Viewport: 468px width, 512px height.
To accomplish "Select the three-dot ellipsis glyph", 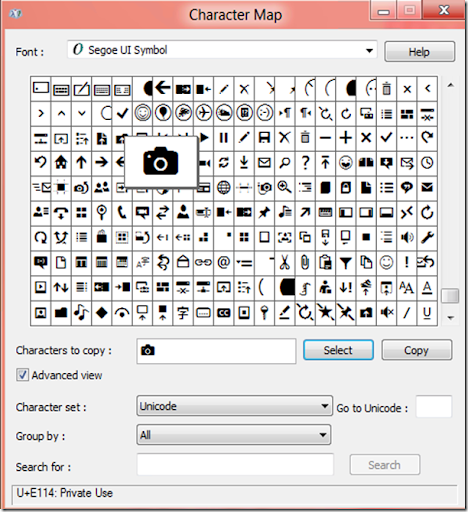I will (x=407, y=138).
